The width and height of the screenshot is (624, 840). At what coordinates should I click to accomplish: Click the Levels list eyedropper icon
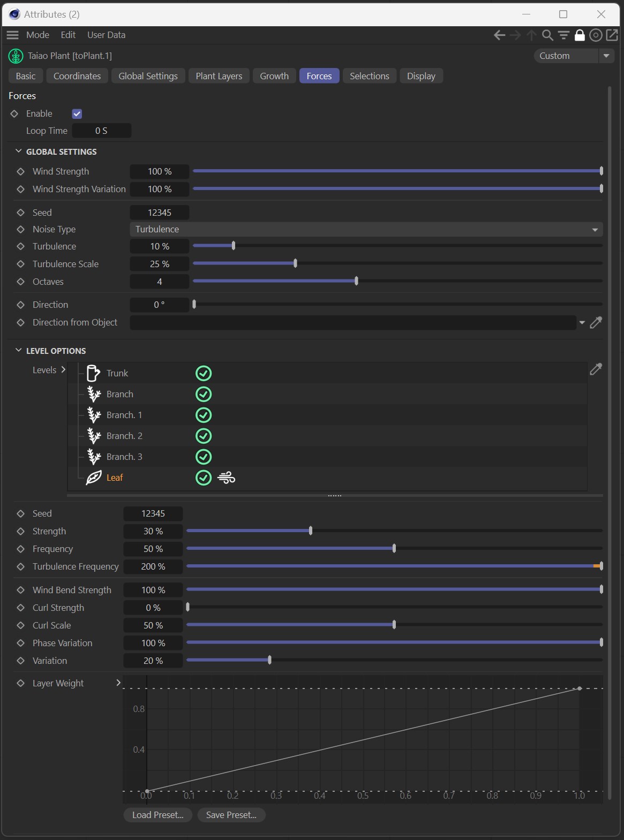click(596, 369)
